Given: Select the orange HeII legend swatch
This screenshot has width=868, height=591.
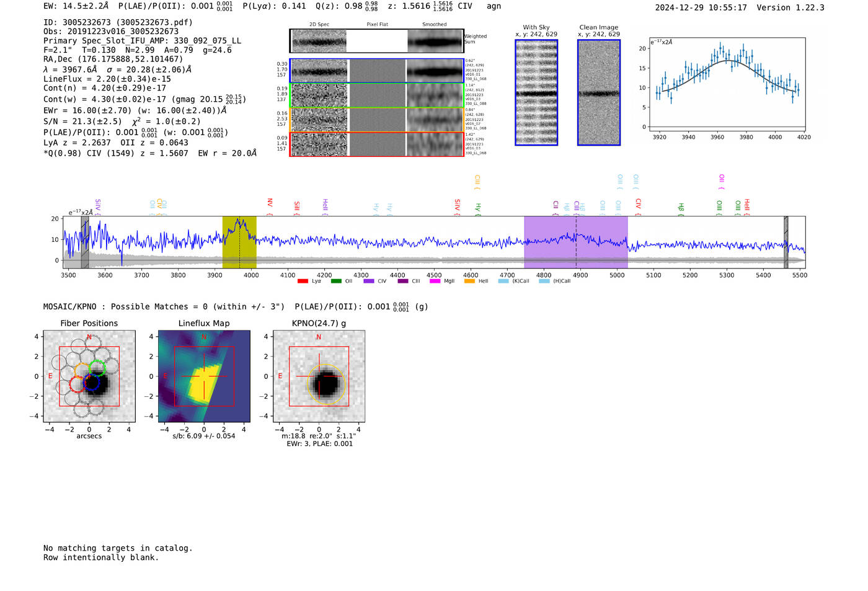Looking at the screenshot, I should [x=469, y=281].
